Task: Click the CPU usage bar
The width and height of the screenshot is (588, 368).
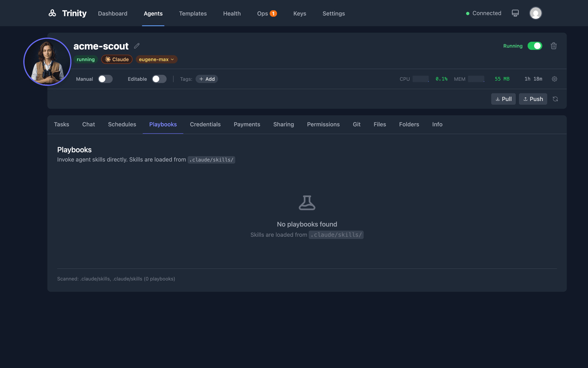Action: point(420,79)
